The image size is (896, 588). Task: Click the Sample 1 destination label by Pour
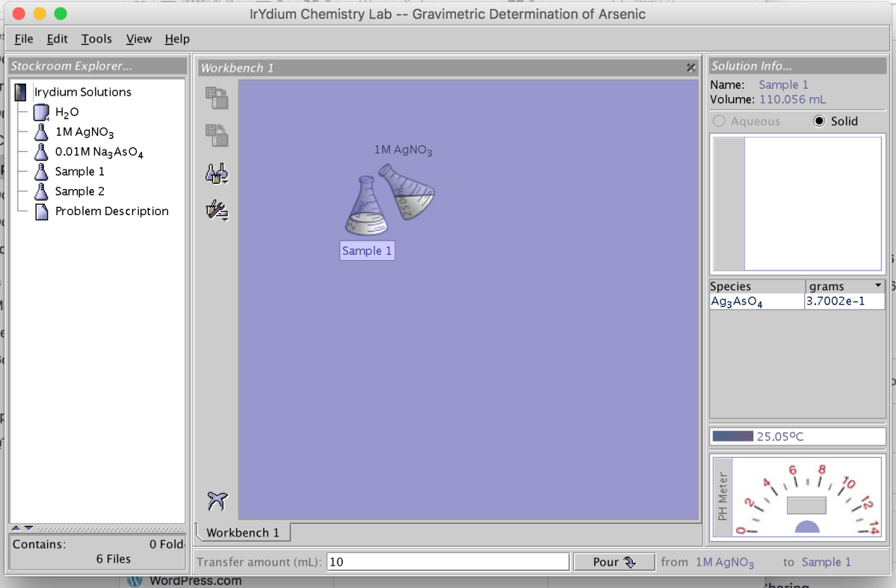click(x=827, y=562)
